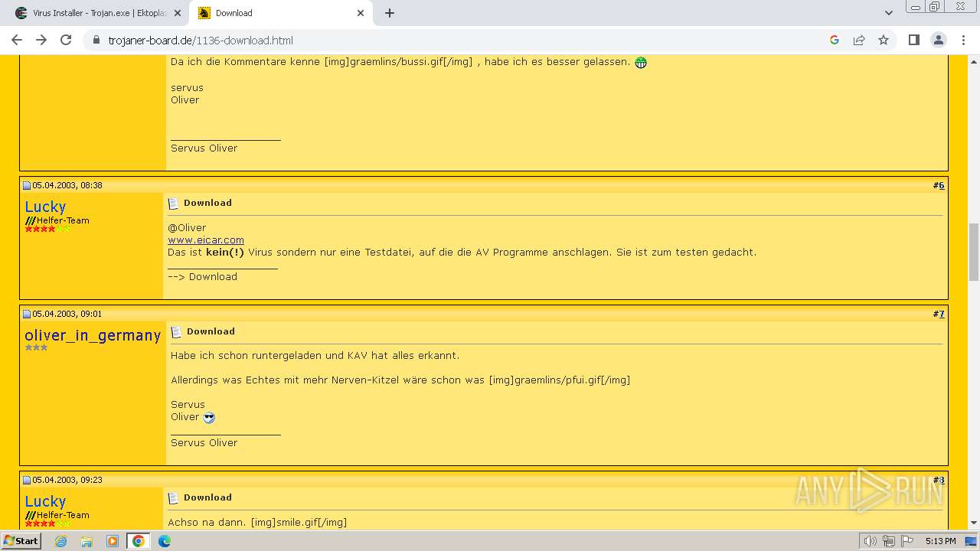Click post status icon beside 05.04.2003, 08:38
Viewport: 980px width, 551px height.
27,185
